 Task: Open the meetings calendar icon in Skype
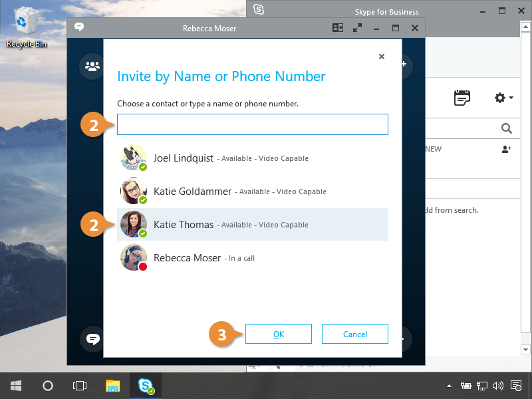[462, 98]
